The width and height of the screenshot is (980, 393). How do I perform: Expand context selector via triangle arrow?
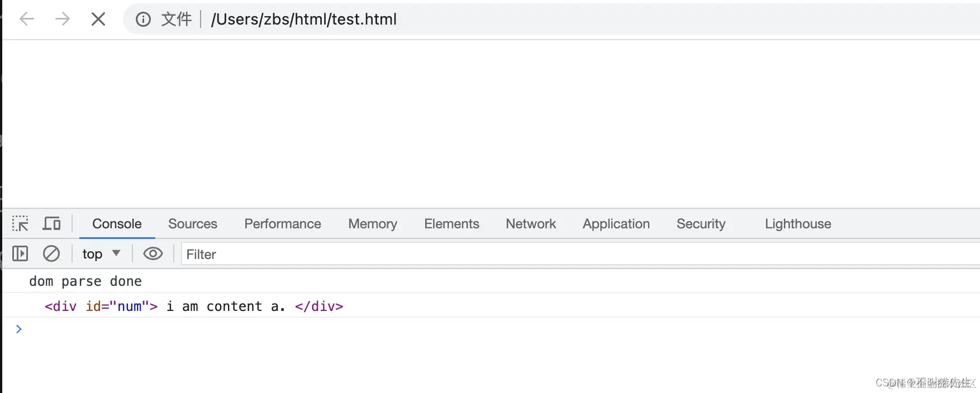point(116,253)
